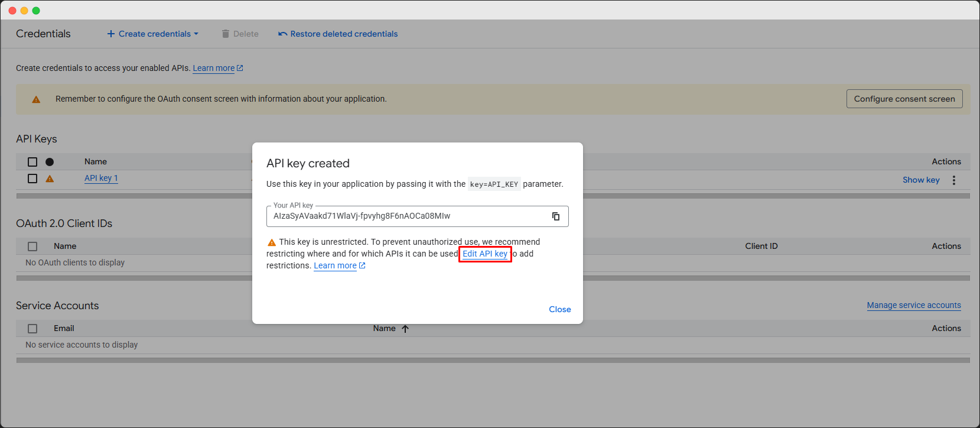This screenshot has height=428, width=980.
Task: Open the API key 1 link
Action: point(101,178)
